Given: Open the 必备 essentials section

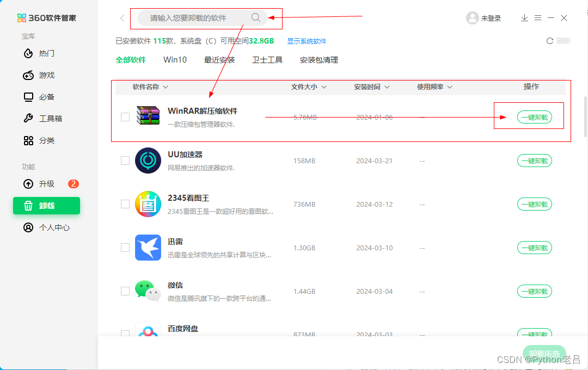Looking at the screenshot, I should coord(39,97).
